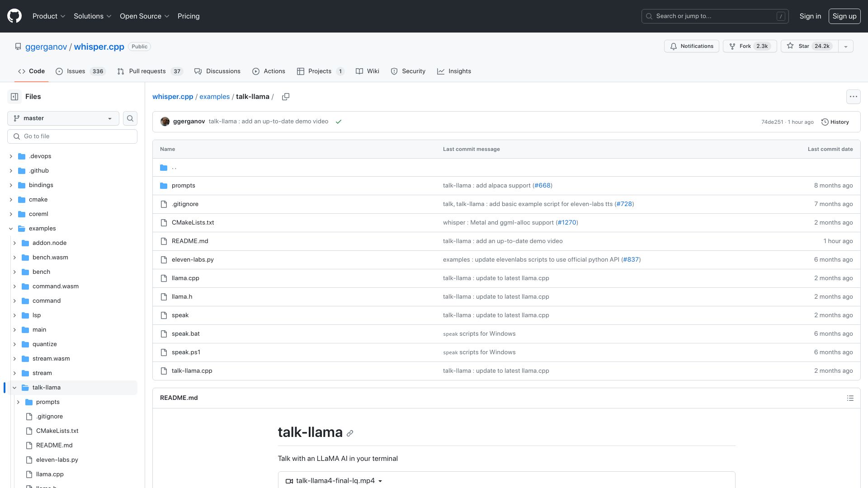Click the Sign up button
Screen dimensions: 868x488
tap(844, 16)
